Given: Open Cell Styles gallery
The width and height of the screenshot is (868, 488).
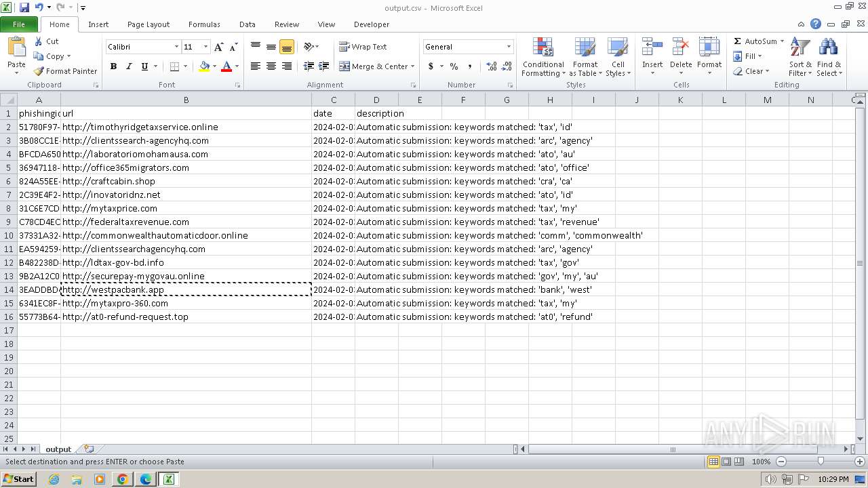Looking at the screenshot, I should click(618, 58).
